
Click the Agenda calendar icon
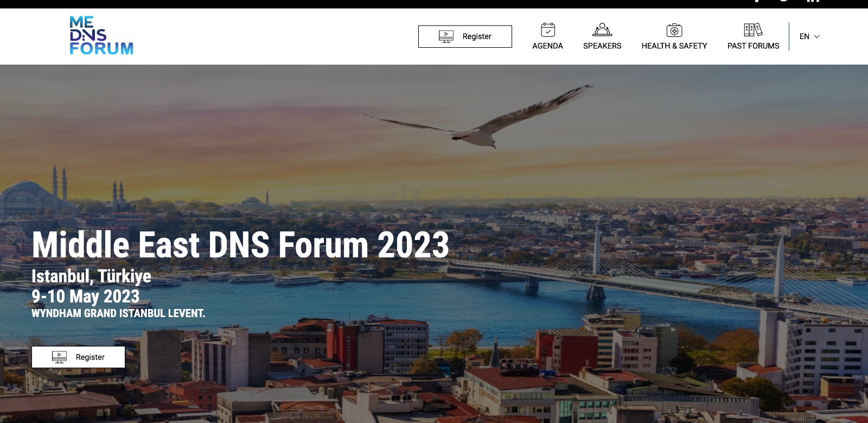(548, 30)
